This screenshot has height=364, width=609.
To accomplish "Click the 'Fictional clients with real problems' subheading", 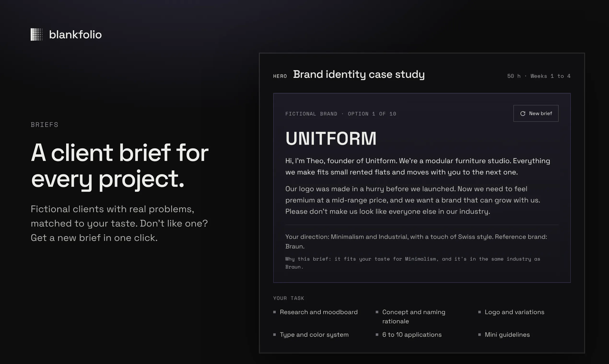I will click(119, 223).
